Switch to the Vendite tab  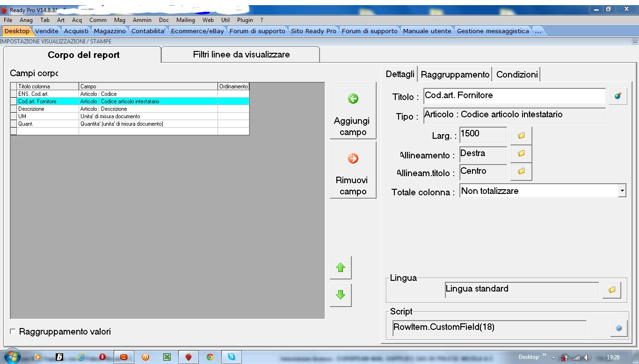(x=47, y=31)
